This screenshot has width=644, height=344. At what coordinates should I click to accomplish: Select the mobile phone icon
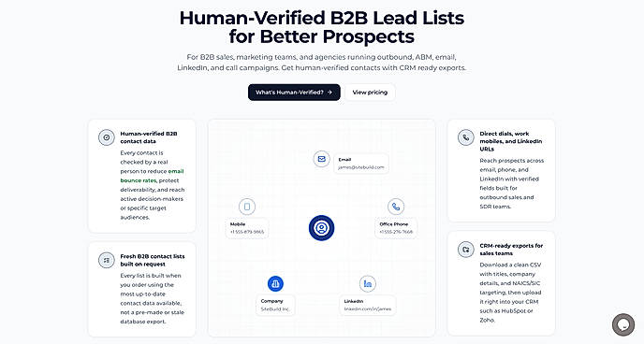[x=247, y=207]
